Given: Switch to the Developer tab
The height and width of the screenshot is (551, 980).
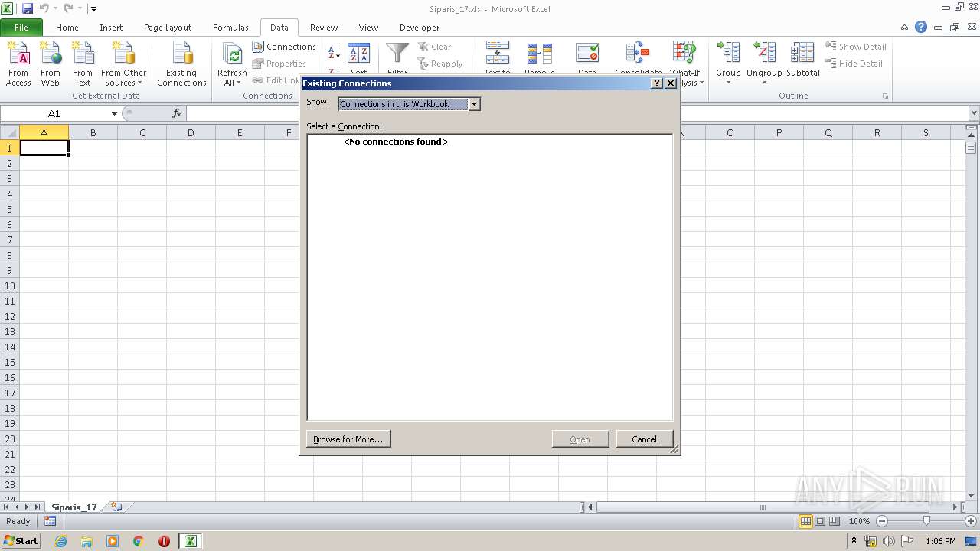Looking at the screenshot, I should point(420,28).
